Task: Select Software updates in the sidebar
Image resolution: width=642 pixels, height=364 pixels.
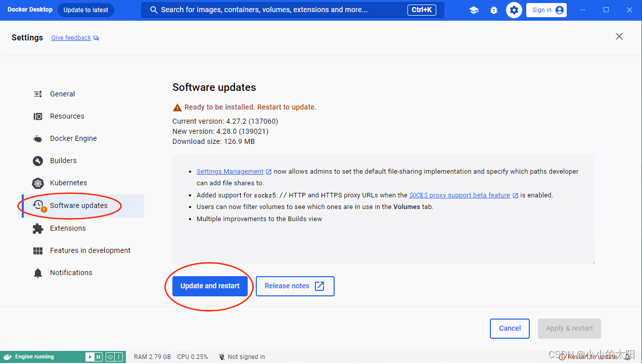Action: tap(83, 206)
